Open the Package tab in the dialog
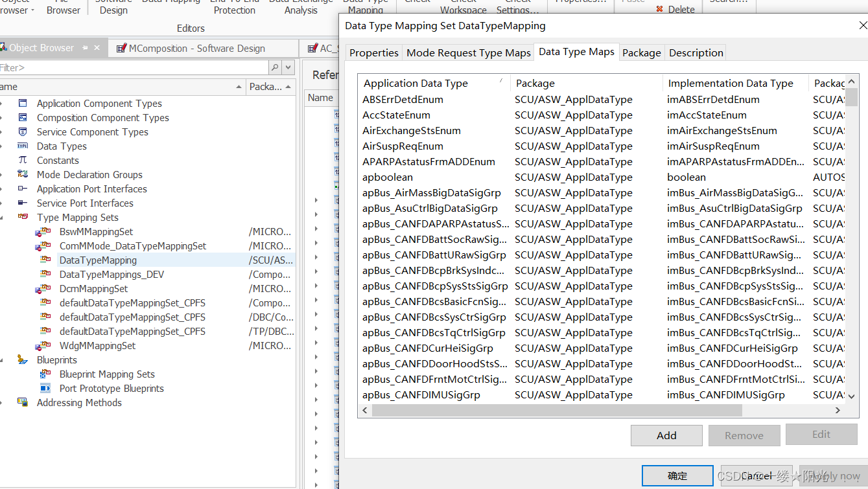 (641, 52)
